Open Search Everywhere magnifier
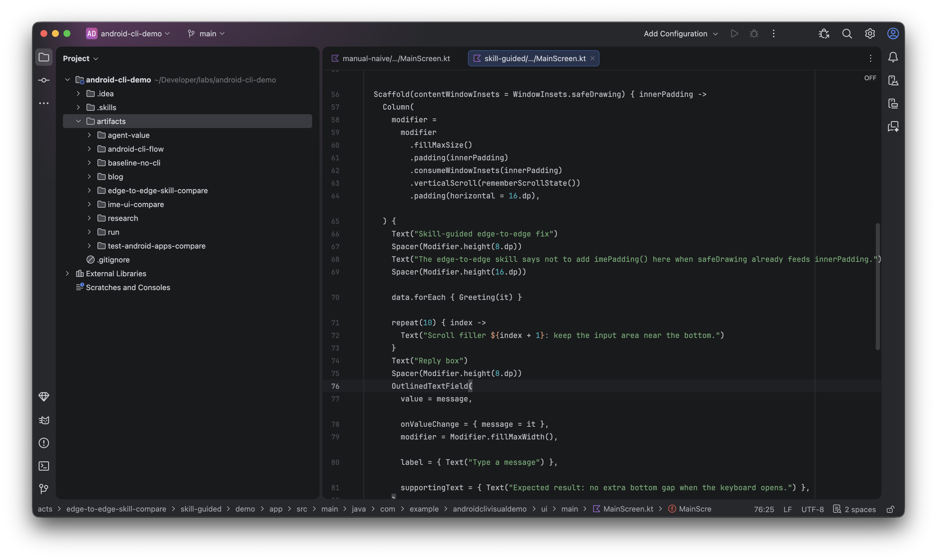Image resolution: width=937 pixels, height=560 pixels. 847,33
